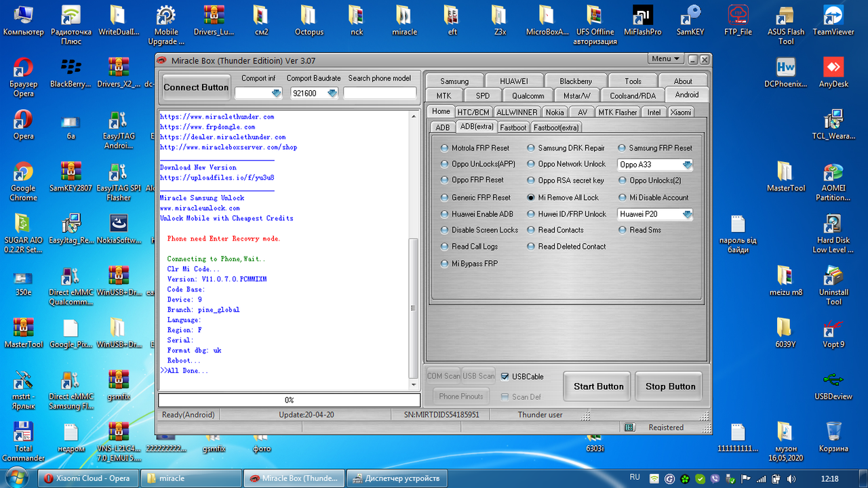This screenshot has height=488, width=868.
Task: Open the Радиоточка Плюс desktop icon
Action: (71, 25)
